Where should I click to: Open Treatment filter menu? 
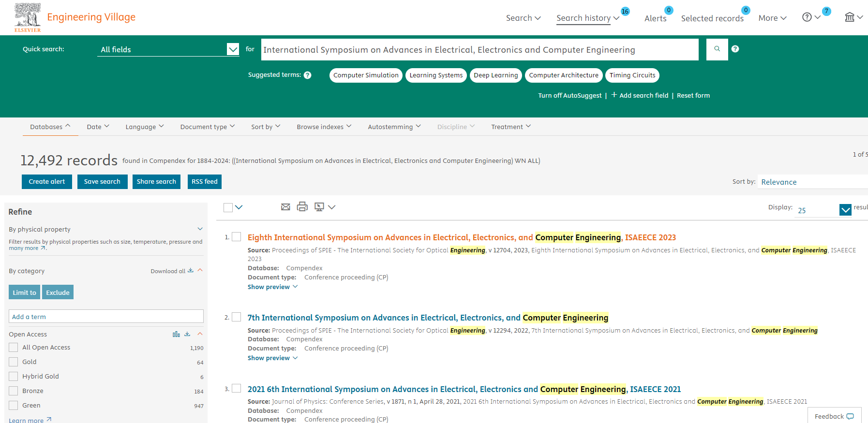pos(511,127)
